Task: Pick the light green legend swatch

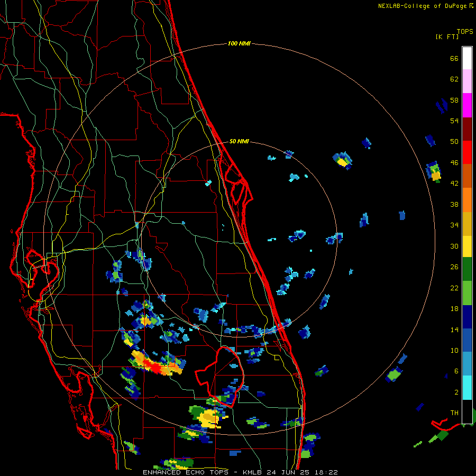Action: pos(467,293)
